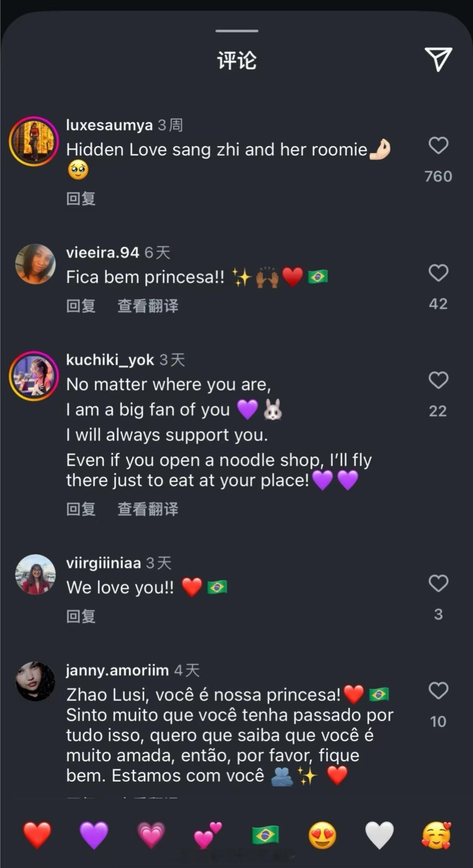
Task: Like luxesaumya's Hidden Love comment
Action: tap(438, 146)
